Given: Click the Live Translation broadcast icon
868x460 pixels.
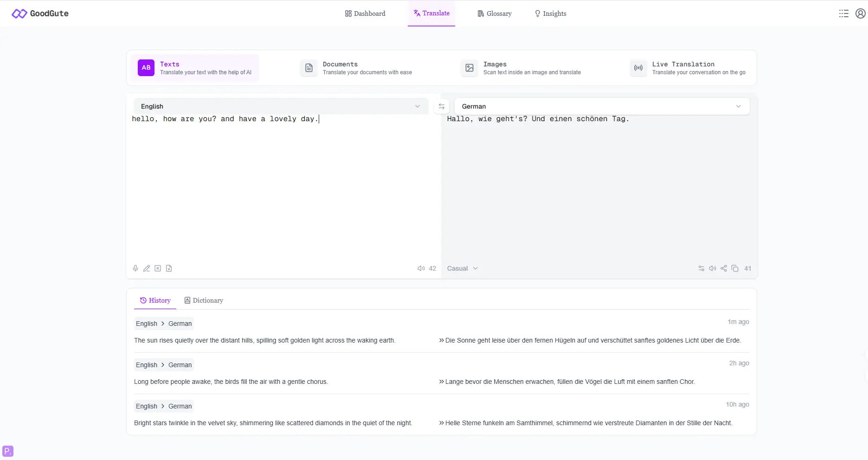Looking at the screenshot, I should (638, 68).
